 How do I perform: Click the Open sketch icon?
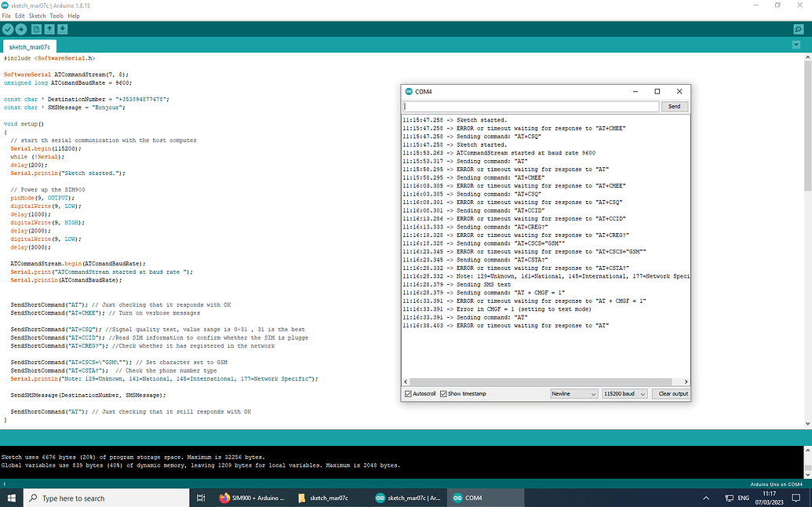point(49,29)
